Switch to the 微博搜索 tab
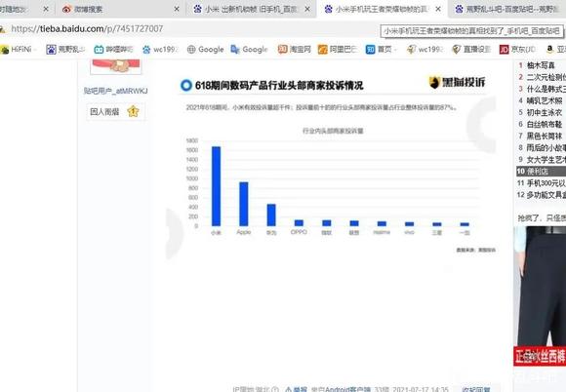566x392 pixels. (121, 9)
